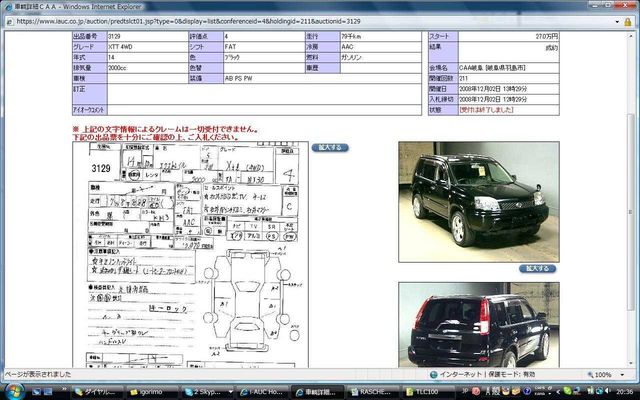Click the volume speaker tray icon
The image size is (640, 400).
point(607,391)
